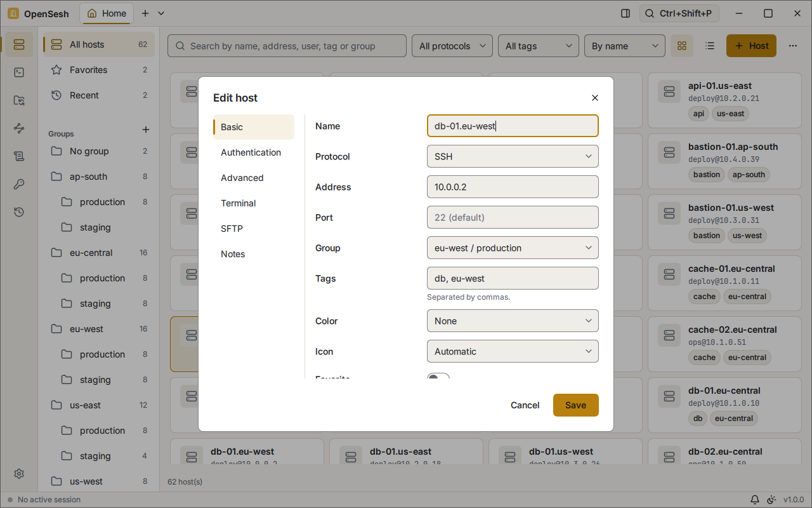Image resolution: width=812 pixels, height=508 pixels.
Task: Open command palette Ctrl+Shift+P button
Action: (x=679, y=13)
